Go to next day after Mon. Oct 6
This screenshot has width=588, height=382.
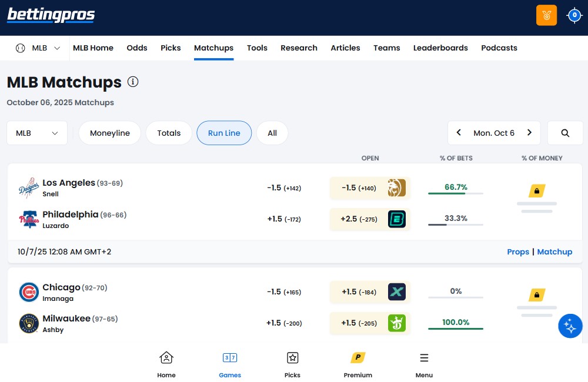click(x=529, y=133)
